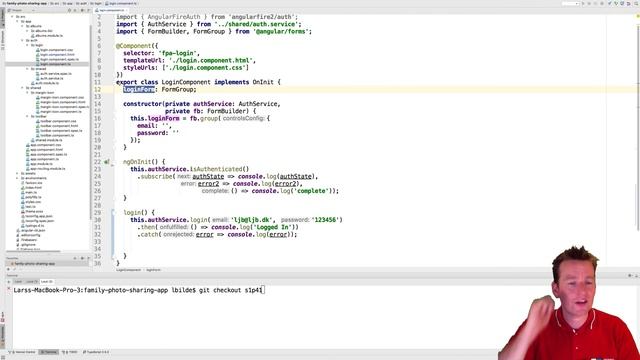Select login.component.css in project tree
640x360 pixels.
(x=56, y=50)
